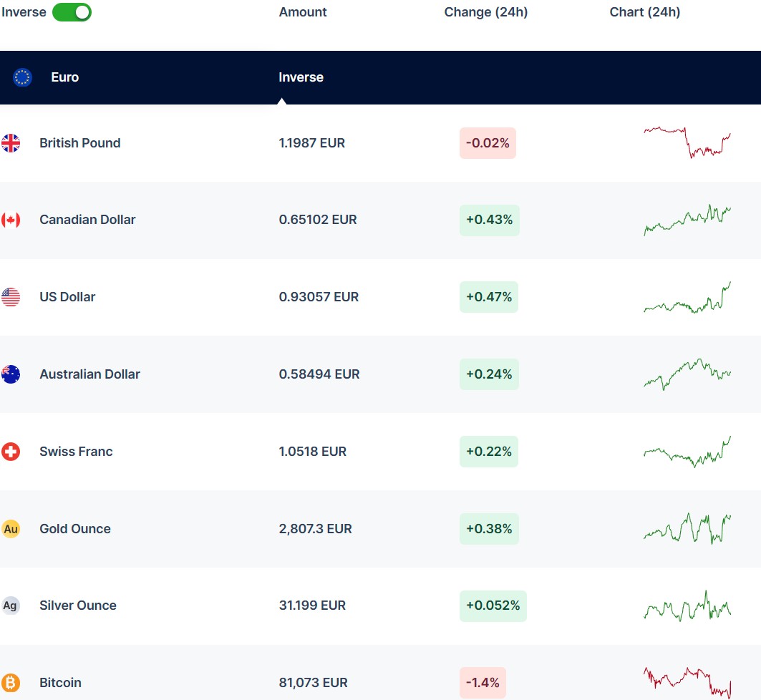The width and height of the screenshot is (761, 700).
Task: Click the Canadian Dollar flag icon
Action: point(11,220)
